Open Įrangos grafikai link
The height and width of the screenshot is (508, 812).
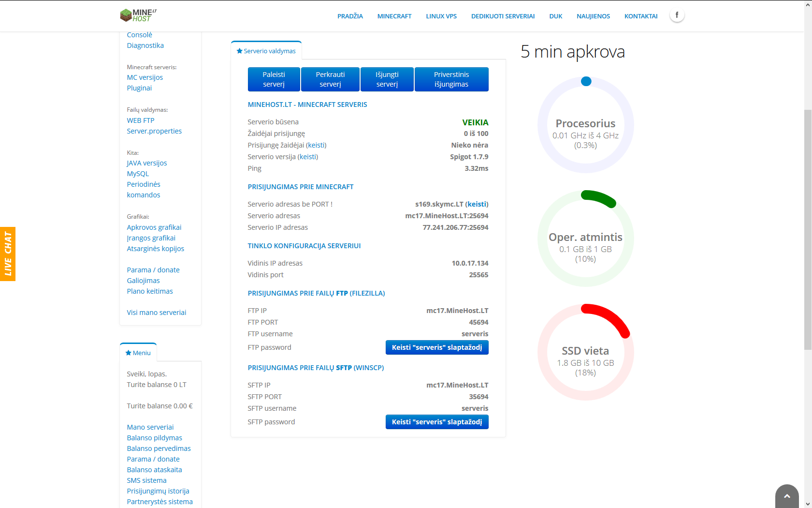[x=151, y=238]
